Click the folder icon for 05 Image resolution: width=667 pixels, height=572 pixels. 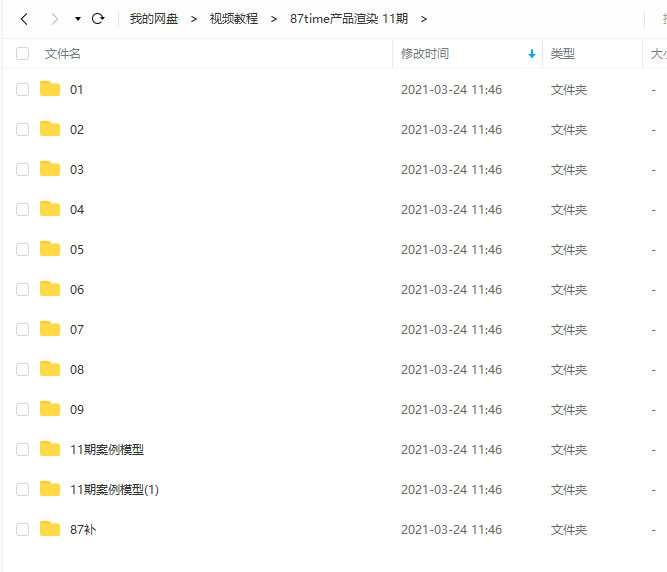click(50, 249)
